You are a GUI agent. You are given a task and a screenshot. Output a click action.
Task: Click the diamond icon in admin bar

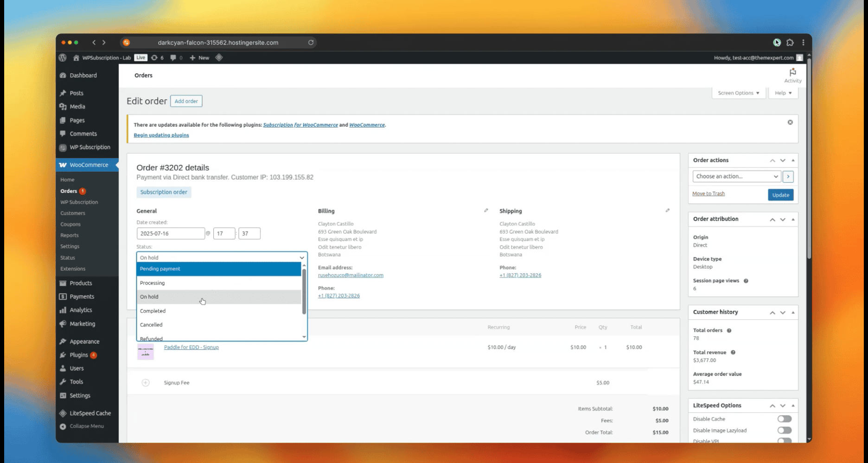(219, 58)
